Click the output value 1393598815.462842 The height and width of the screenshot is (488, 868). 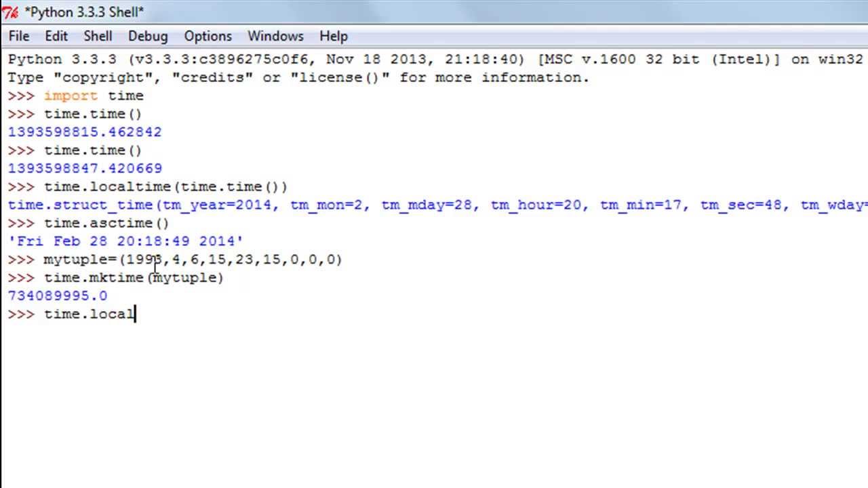(x=85, y=132)
